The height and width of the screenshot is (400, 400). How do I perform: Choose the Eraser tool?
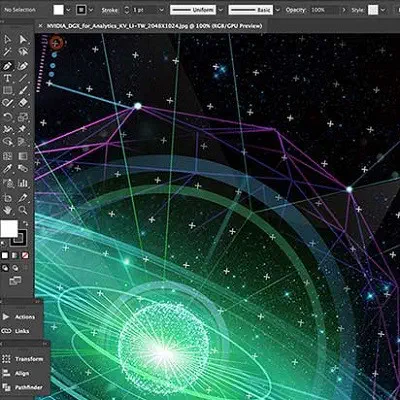tap(23, 103)
